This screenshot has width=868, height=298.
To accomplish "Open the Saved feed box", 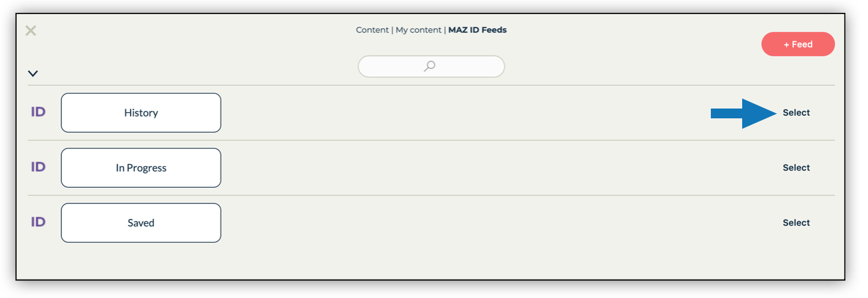I will [x=141, y=223].
